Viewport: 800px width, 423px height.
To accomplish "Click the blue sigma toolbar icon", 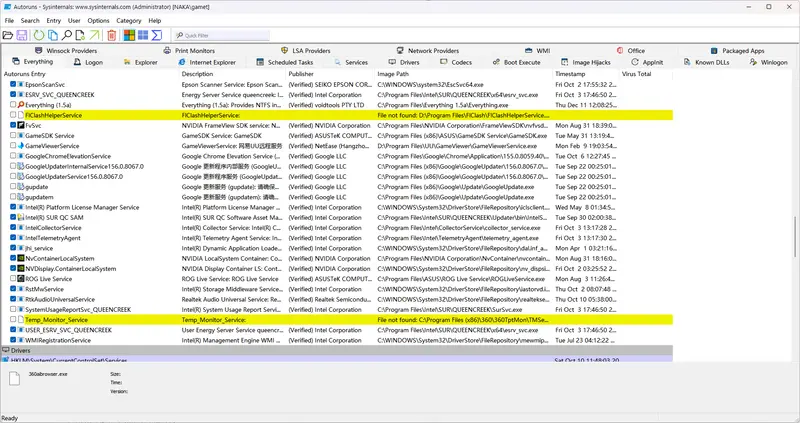I will pyautogui.click(x=157, y=35).
